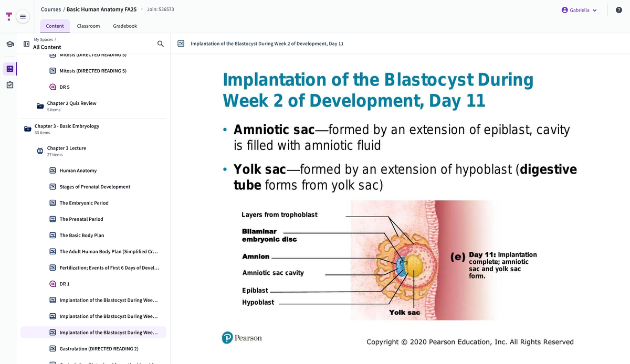Select the highlighted Implantation of the Blastocyst item
This screenshot has width=630, height=364.
[x=93, y=333]
